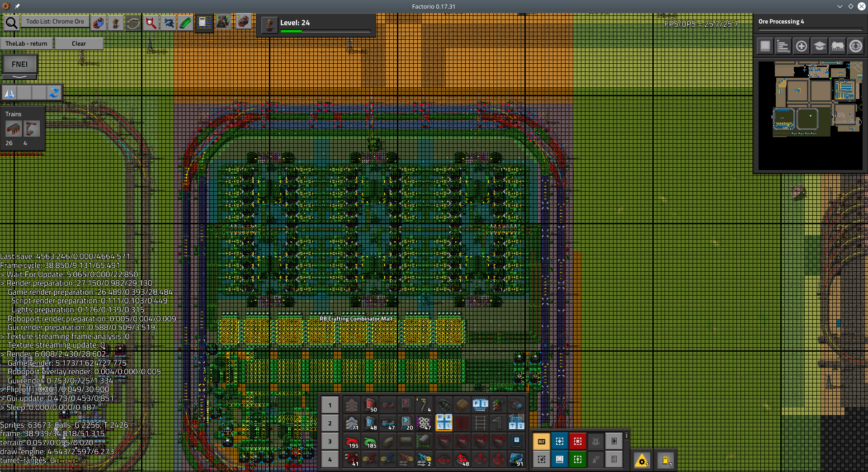
Task: Select the grenade in quickbar
Action: [x=444, y=405]
